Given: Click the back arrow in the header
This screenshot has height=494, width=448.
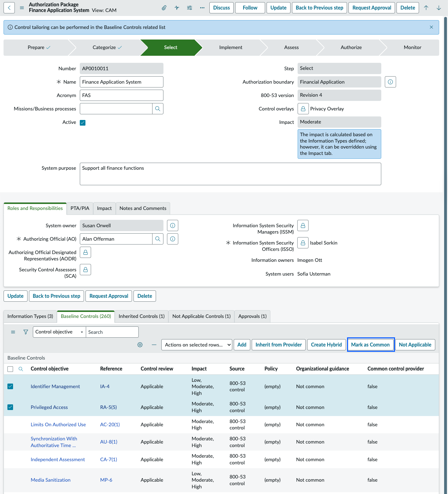Looking at the screenshot, I should pos(9,8).
